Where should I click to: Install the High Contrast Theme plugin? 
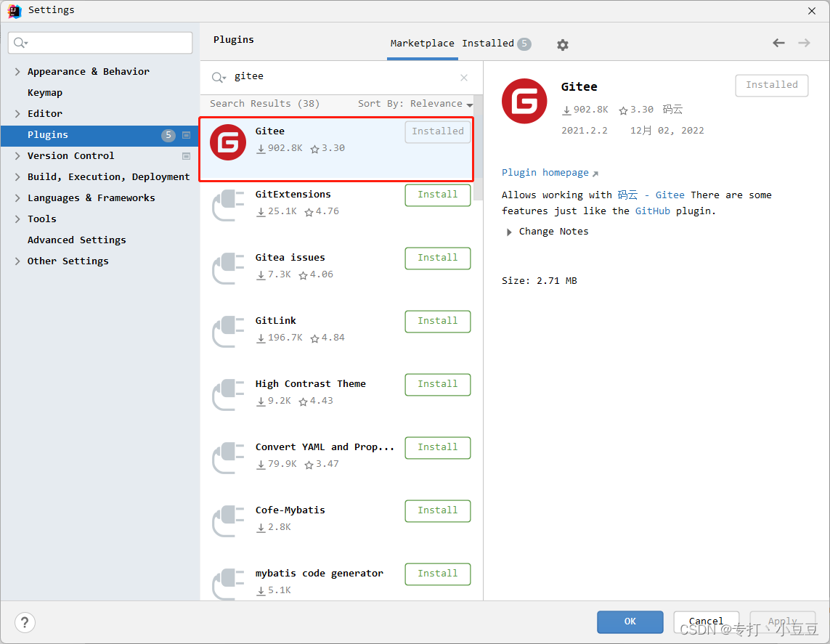click(438, 384)
